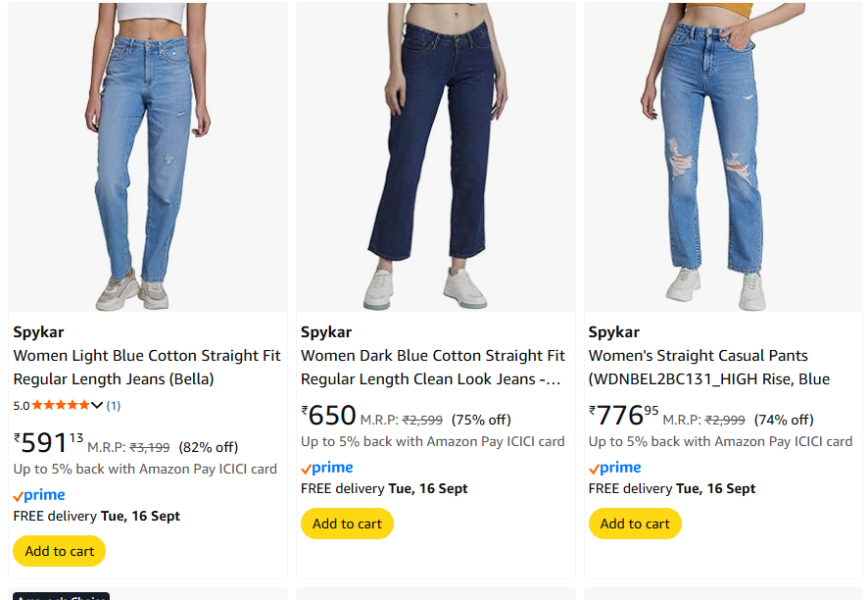Click the ₹776 price of casual pants

[623, 416]
